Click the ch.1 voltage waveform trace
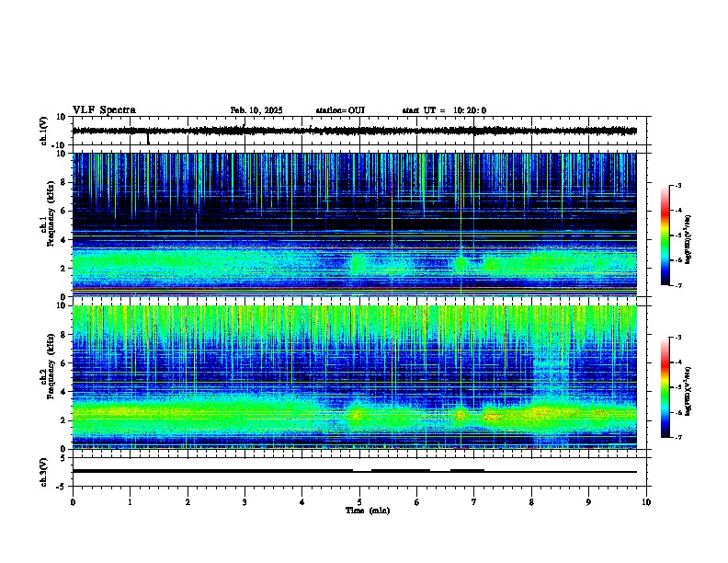 354,131
